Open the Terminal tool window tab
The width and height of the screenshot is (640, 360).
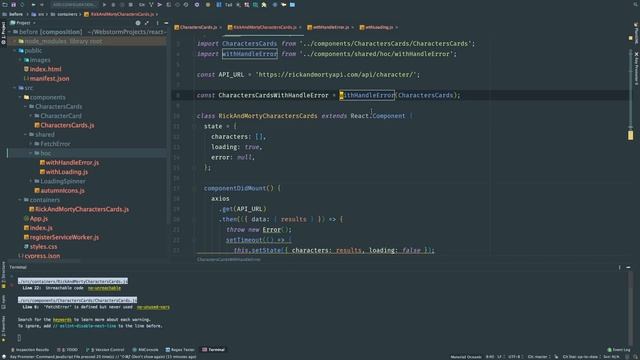tap(213, 350)
